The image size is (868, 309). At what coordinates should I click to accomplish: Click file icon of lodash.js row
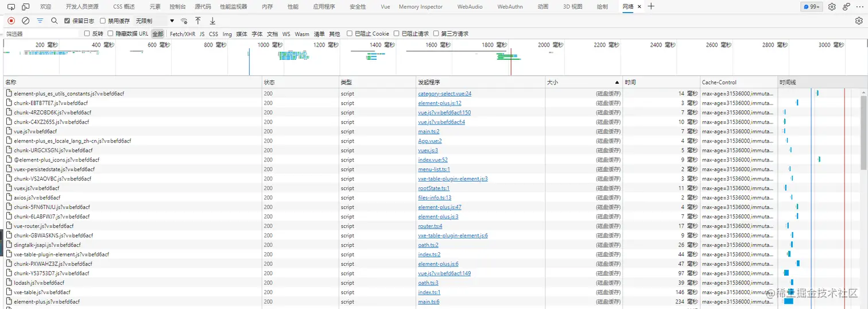point(9,283)
